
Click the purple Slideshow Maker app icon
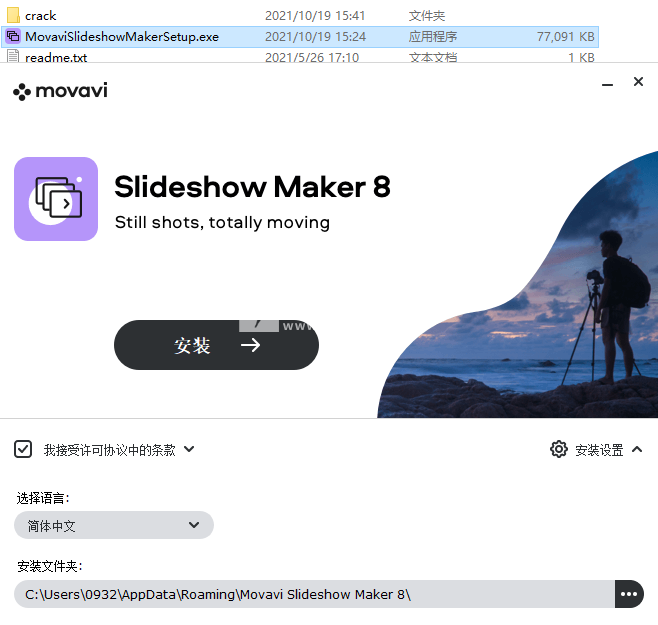click(56, 199)
